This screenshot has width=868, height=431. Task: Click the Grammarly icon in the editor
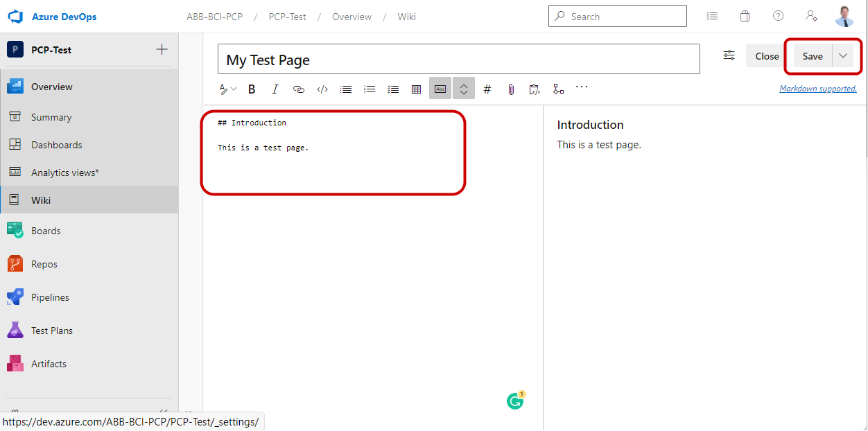(x=516, y=400)
